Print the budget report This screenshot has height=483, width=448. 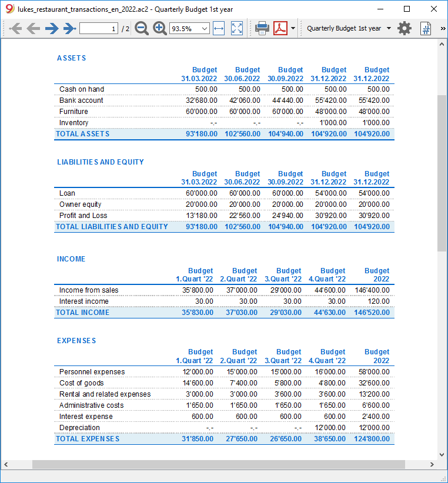pyautogui.click(x=262, y=28)
